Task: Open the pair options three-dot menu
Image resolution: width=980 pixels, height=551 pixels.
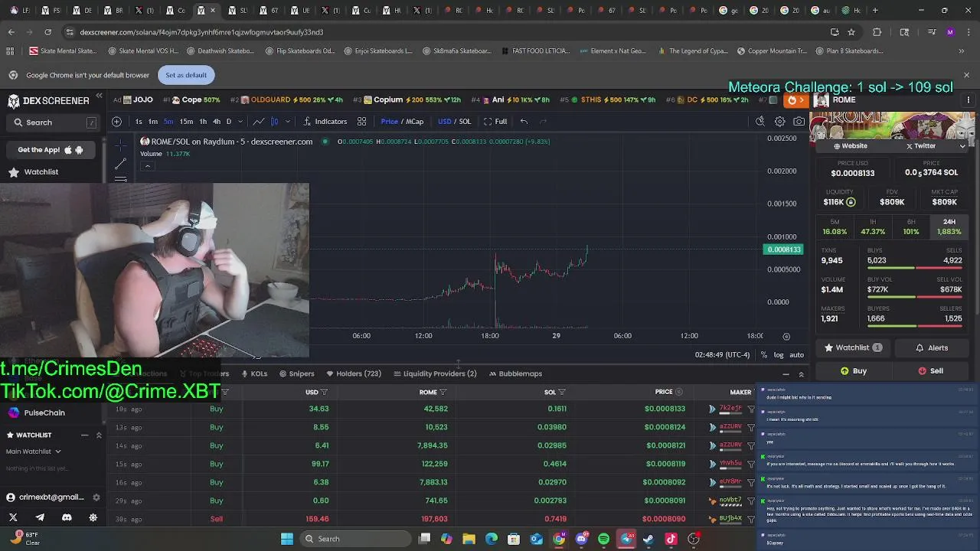Action: pos(969,100)
